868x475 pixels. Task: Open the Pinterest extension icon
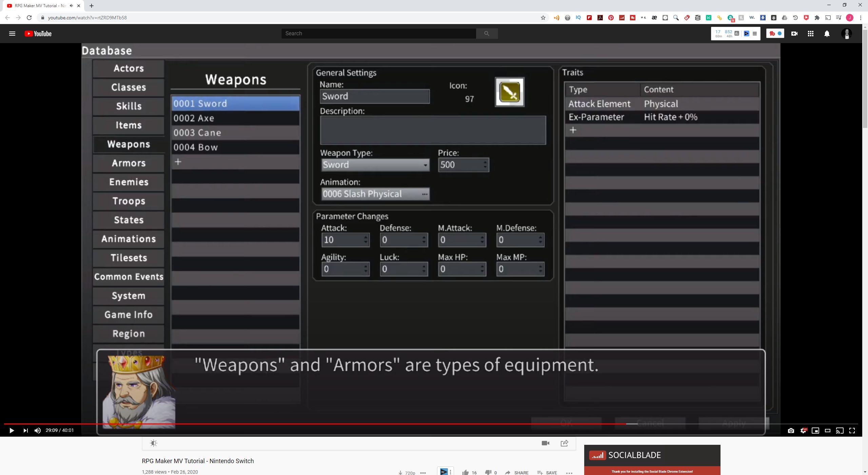611,18
